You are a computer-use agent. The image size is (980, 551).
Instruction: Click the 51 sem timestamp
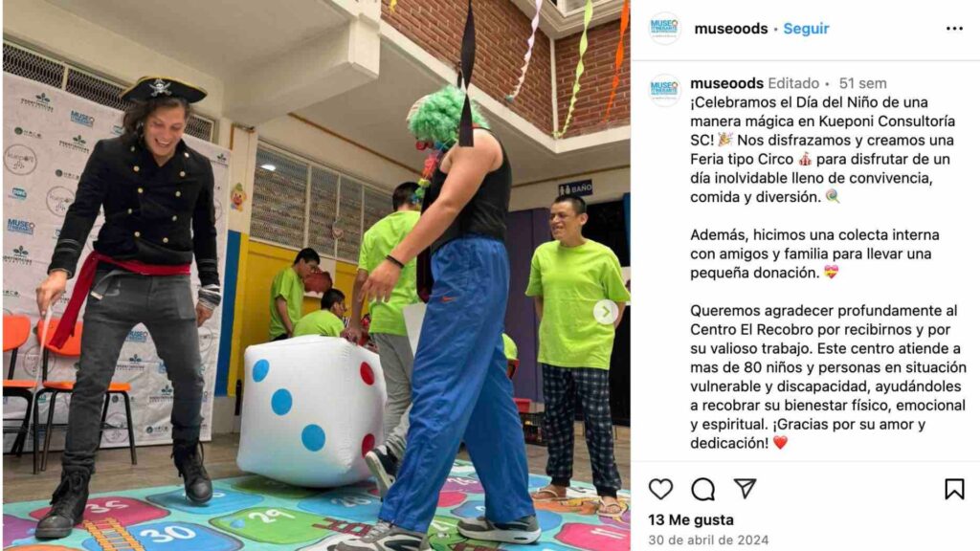point(862,83)
